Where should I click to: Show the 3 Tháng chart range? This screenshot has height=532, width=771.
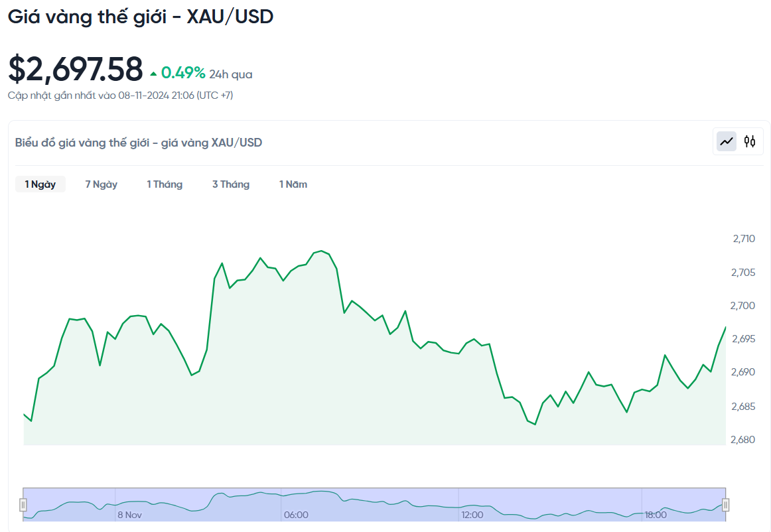pos(231,184)
